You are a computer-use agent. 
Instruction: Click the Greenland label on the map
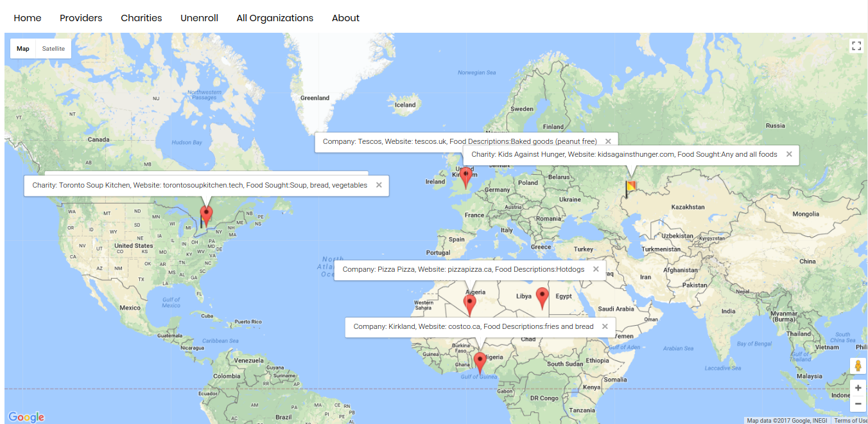click(315, 98)
